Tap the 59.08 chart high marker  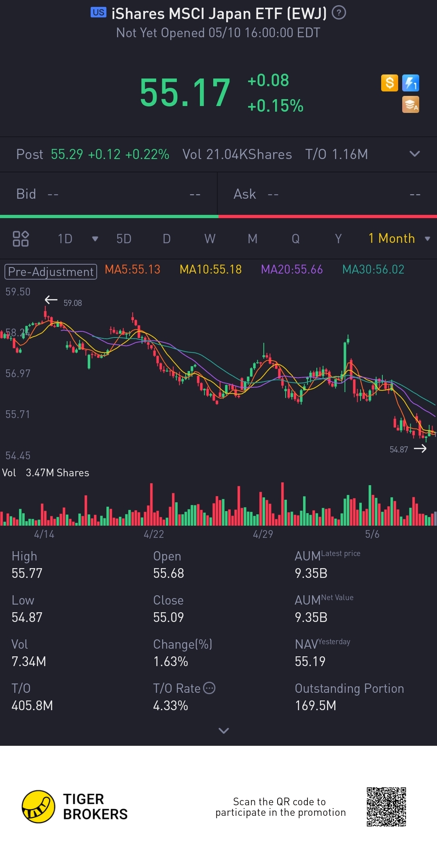coord(72,303)
